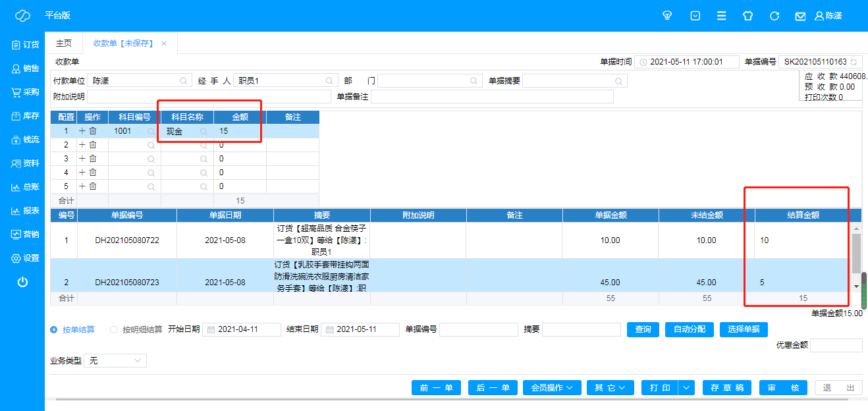Viewport: 868px width, 411px height.
Task: Click search icon in 付款单位 field
Action: [x=183, y=81]
